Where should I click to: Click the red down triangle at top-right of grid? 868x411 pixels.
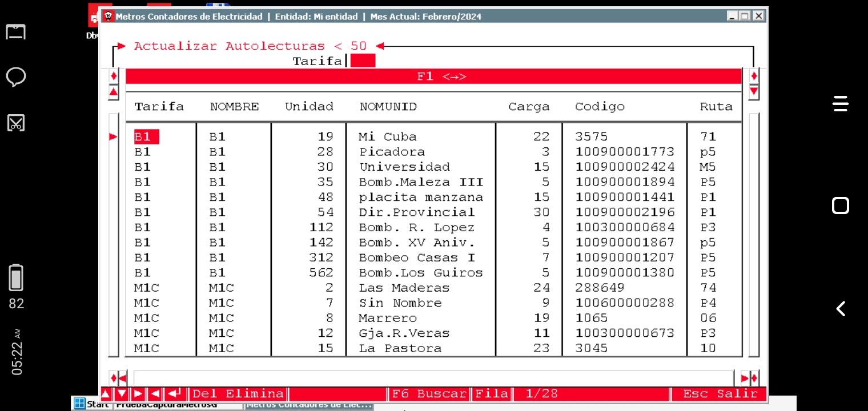[754, 91]
